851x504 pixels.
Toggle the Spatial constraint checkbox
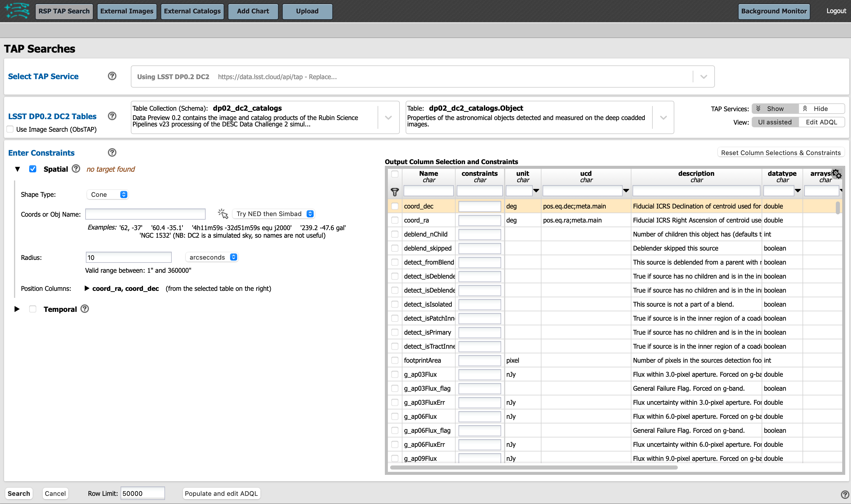[32, 169]
